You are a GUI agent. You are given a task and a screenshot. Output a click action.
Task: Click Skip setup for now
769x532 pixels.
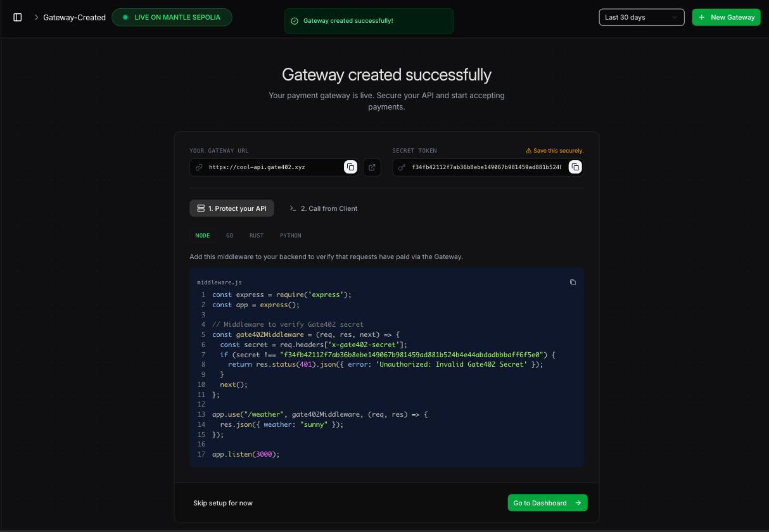point(223,503)
